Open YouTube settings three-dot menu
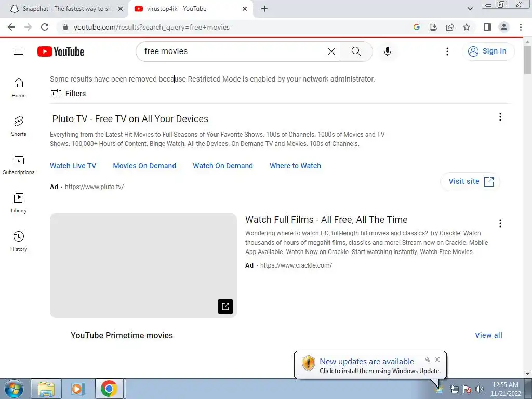 coord(447,51)
